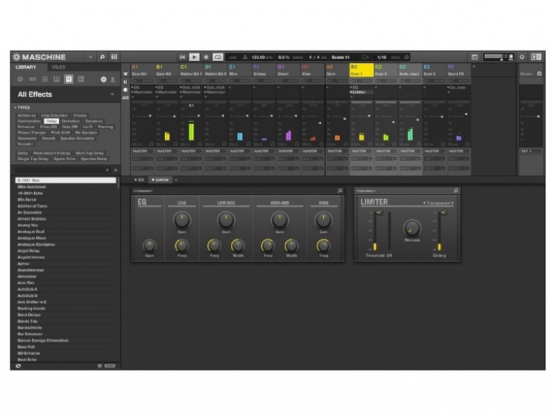Select the Groups icon in browser type row

coord(33,79)
